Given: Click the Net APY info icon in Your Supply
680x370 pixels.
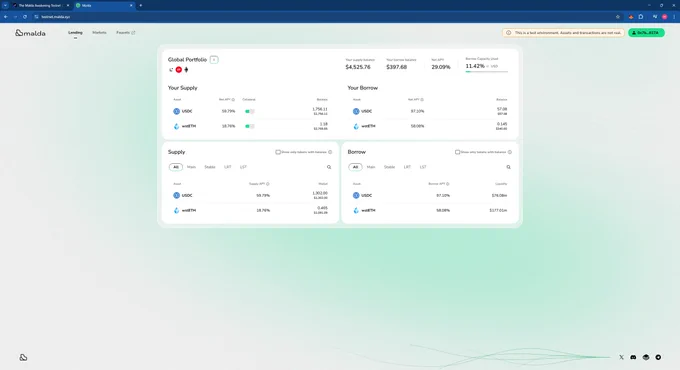Looking at the screenshot, I should [233, 100].
